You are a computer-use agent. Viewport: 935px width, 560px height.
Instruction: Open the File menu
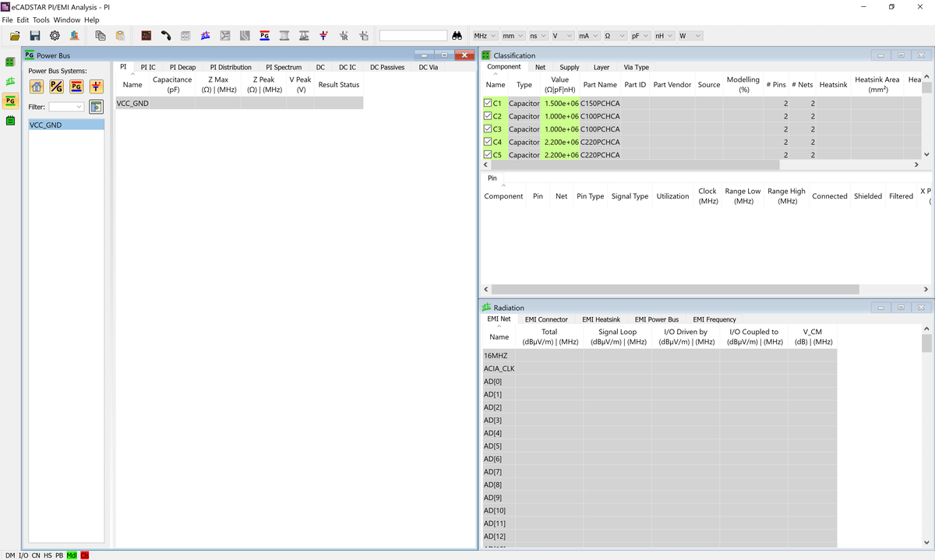click(6, 19)
